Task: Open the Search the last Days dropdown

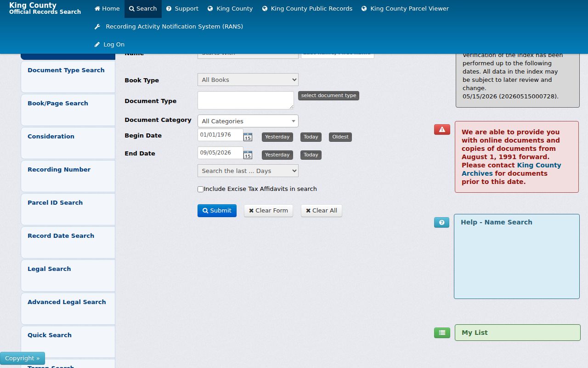Action: point(248,171)
